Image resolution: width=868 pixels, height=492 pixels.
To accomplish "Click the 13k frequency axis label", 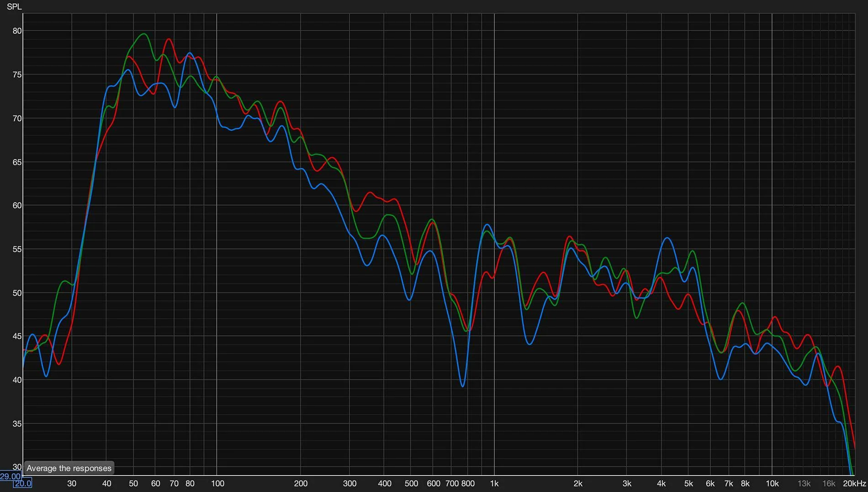I will coord(804,483).
